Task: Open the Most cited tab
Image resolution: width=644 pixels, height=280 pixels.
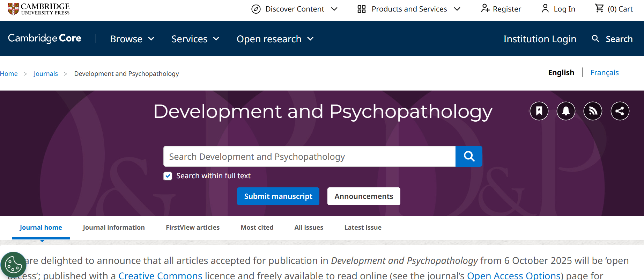Action: (x=257, y=228)
